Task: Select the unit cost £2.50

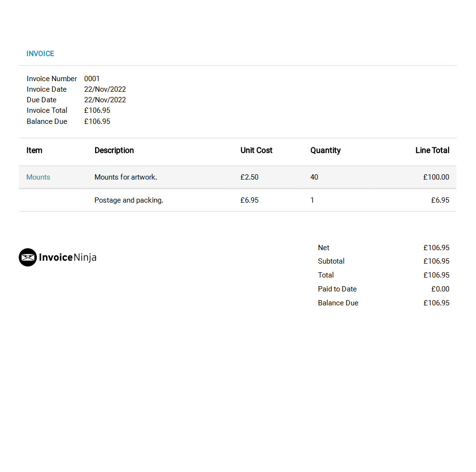Action: [250, 177]
